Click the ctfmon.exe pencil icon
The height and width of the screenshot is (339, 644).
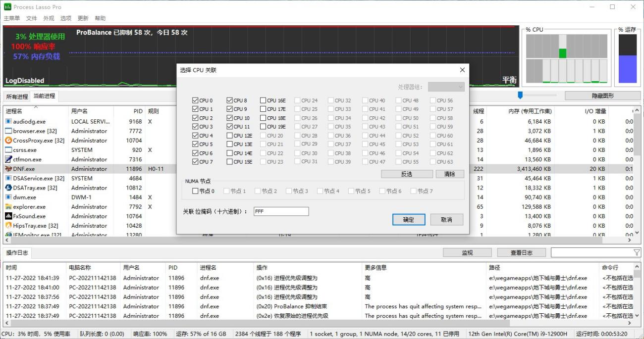[9, 159]
